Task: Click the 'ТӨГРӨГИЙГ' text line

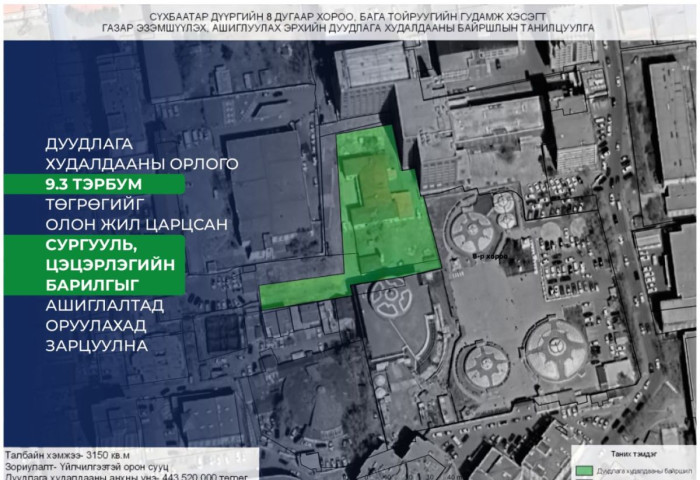Action: [95, 204]
